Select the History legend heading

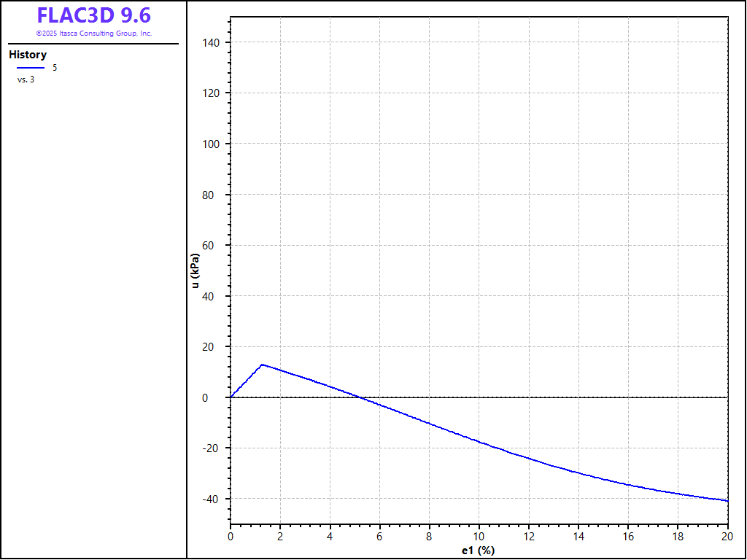point(28,55)
